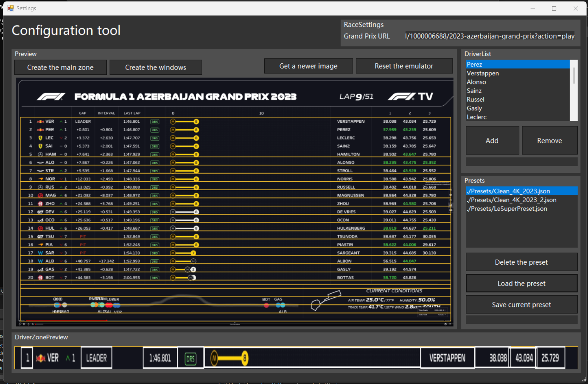Select Perez in the DriverList
Screen dimensions: 588x384
point(518,64)
